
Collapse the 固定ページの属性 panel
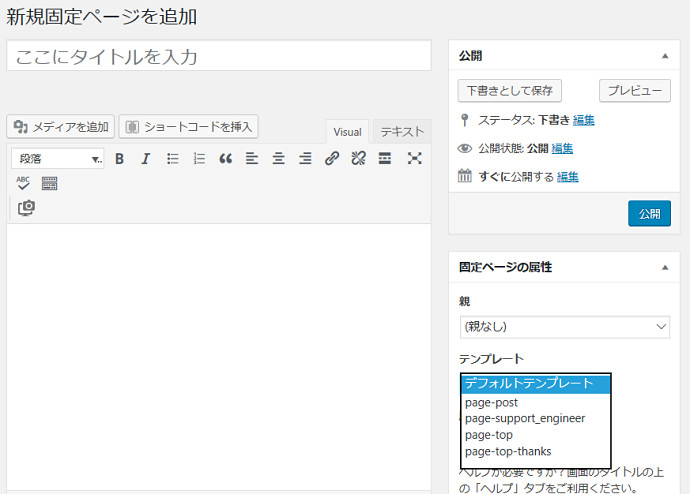[664, 267]
